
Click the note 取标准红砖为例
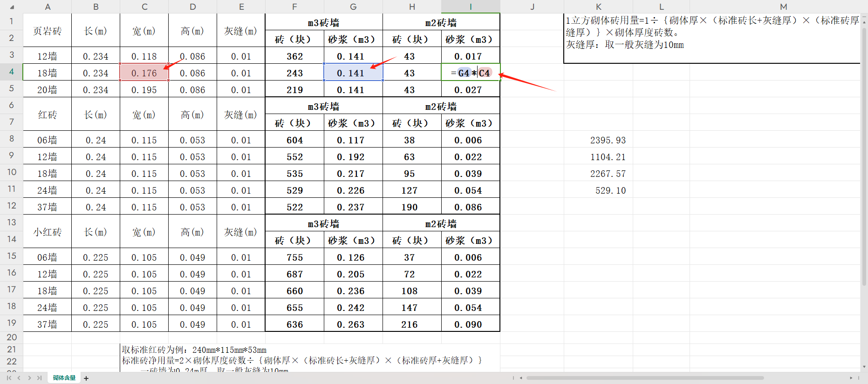tap(194, 350)
